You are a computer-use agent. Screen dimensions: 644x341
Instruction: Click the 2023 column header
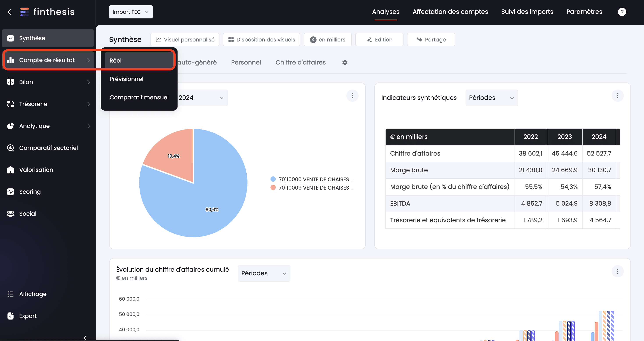pyautogui.click(x=564, y=137)
